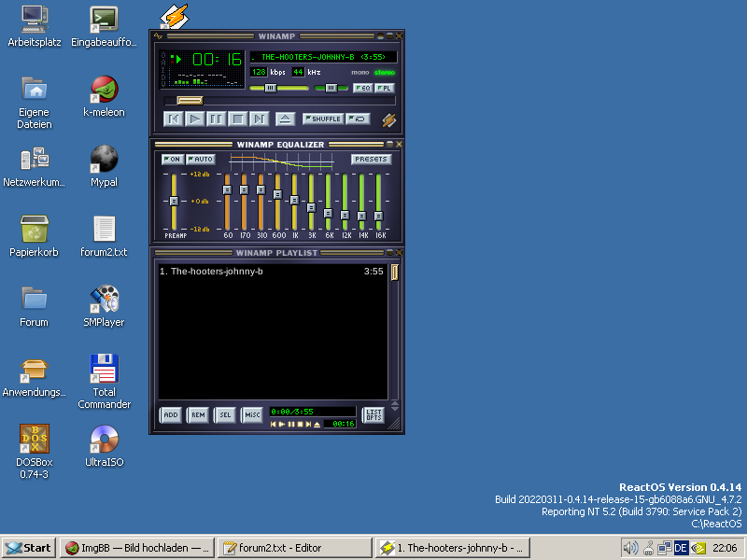This screenshot has height=560, width=747.
Task: Click the large Play button in Winamp
Action: coord(195,119)
